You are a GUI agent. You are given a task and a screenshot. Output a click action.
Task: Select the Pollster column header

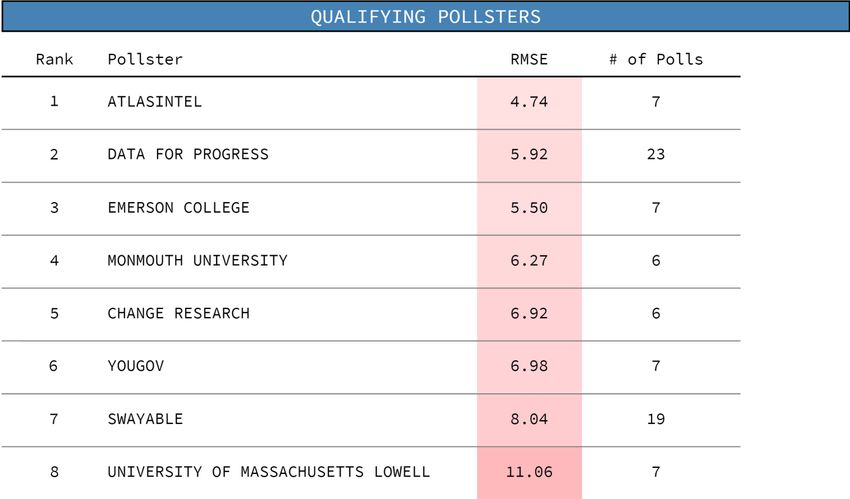tap(145, 59)
